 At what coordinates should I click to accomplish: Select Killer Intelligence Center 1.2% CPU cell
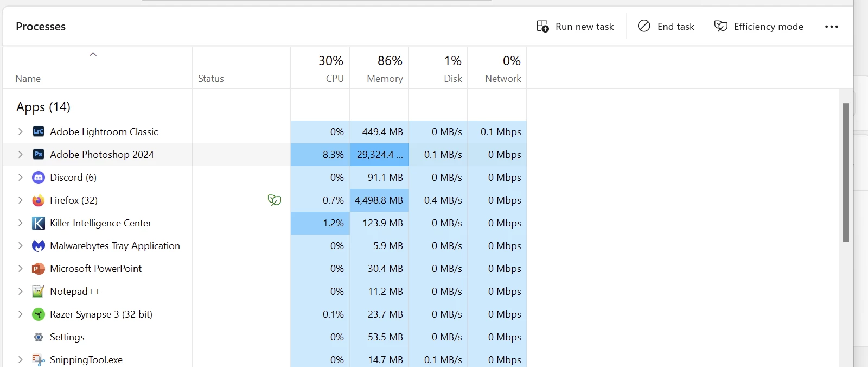pos(320,223)
